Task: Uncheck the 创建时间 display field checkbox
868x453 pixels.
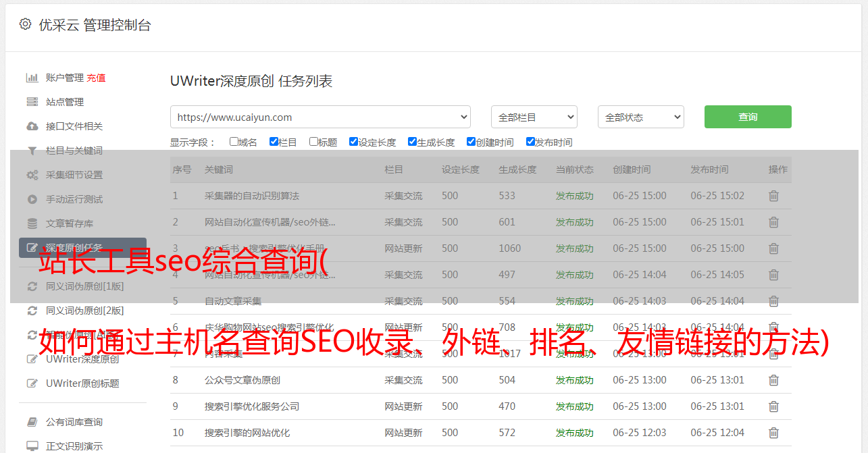Action: [x=471, y=142]
